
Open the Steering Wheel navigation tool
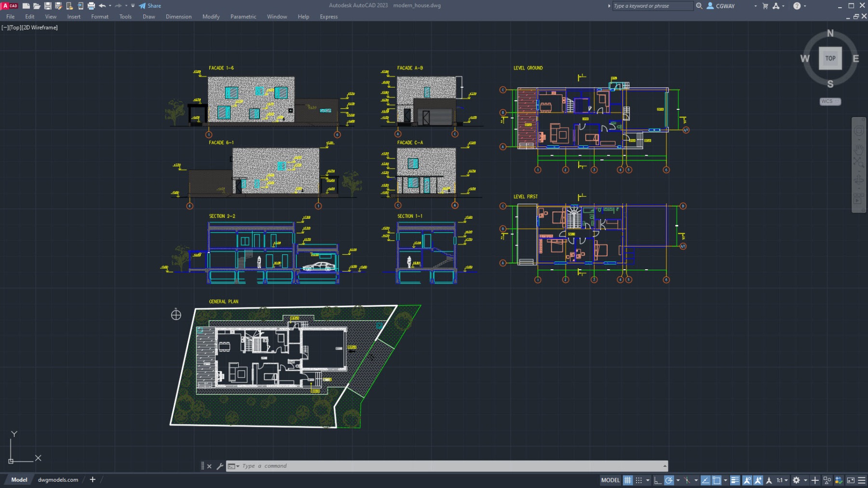point(859,131)
